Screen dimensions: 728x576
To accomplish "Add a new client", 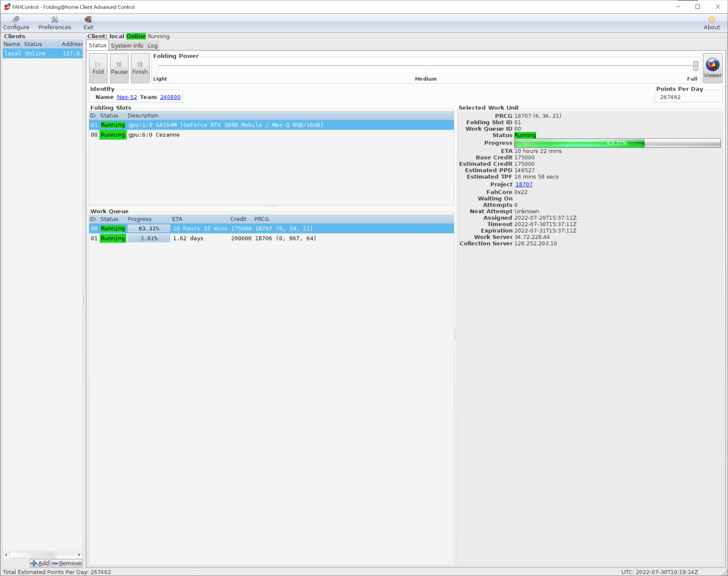I will tap(40, 563).
